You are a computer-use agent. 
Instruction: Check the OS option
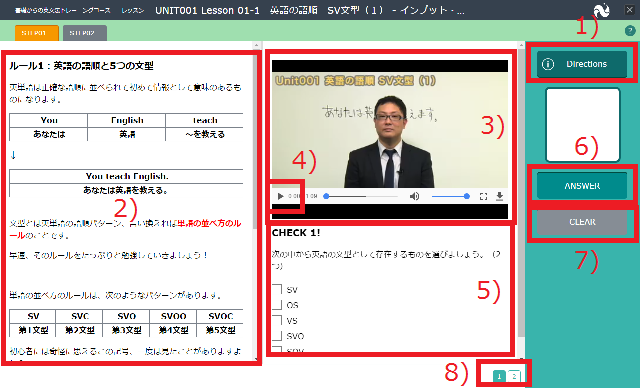(x=277, y=305)
